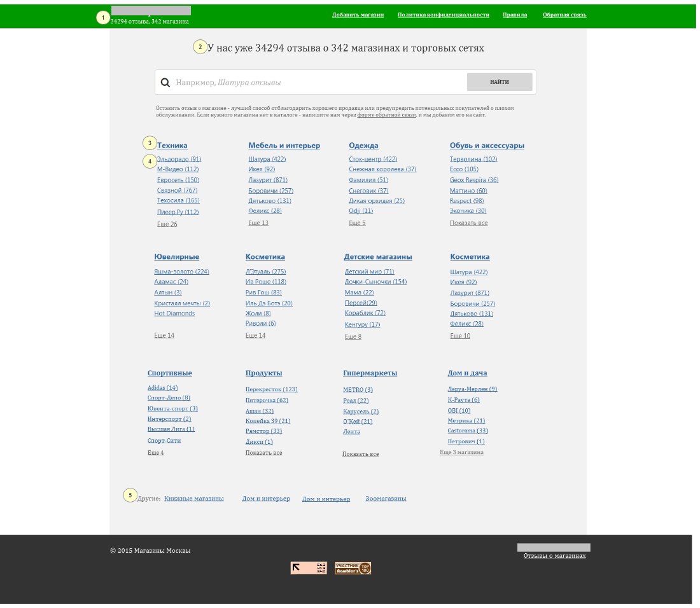The height and width of the screenshot is (608, 700).
Task: Expand Еще 4 under Спортивные
Action: tap(155, 452)
